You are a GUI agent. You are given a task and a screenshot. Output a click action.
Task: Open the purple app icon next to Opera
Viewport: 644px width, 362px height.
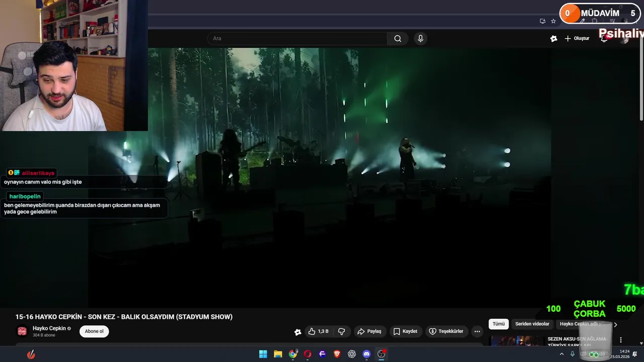tap(323, 354)
